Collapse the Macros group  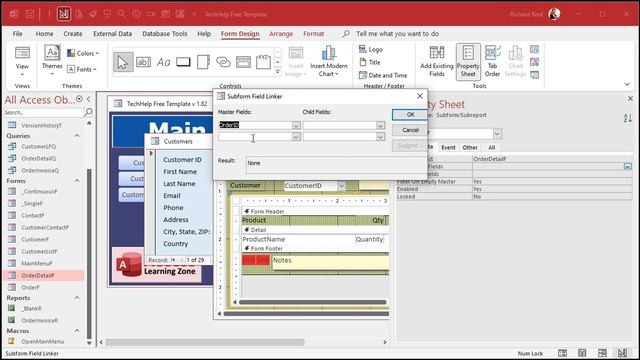(x=77, y=331)
